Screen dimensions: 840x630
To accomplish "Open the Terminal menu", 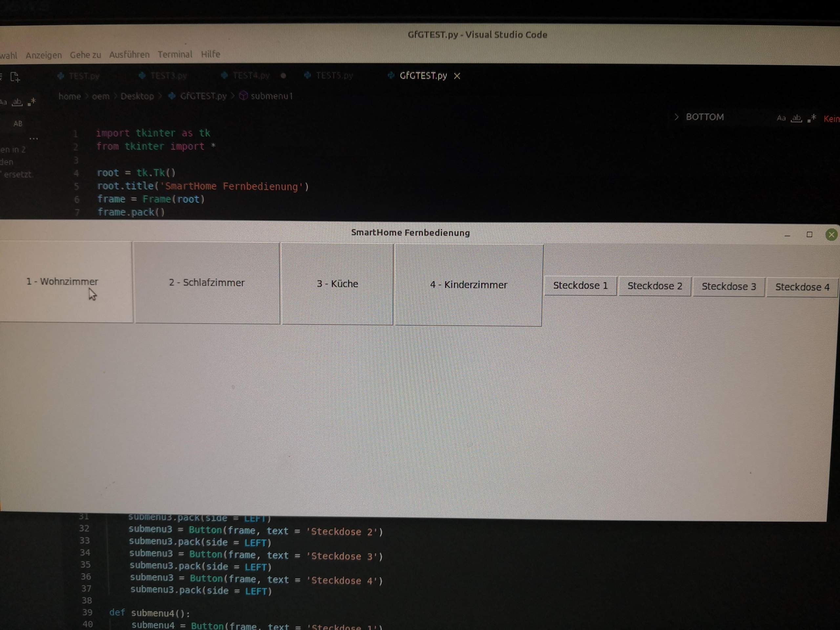I will 175,54.
